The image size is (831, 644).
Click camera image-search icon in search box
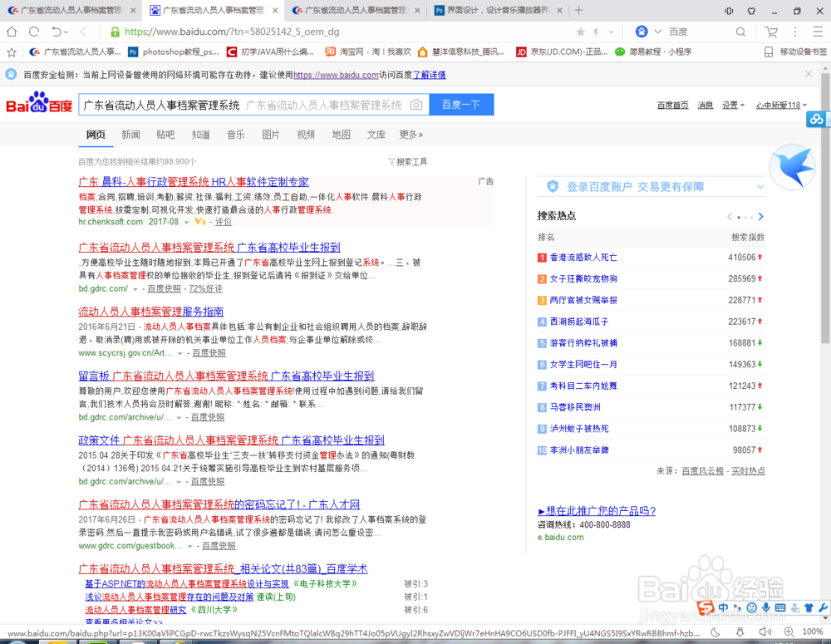tap(416, 105)
